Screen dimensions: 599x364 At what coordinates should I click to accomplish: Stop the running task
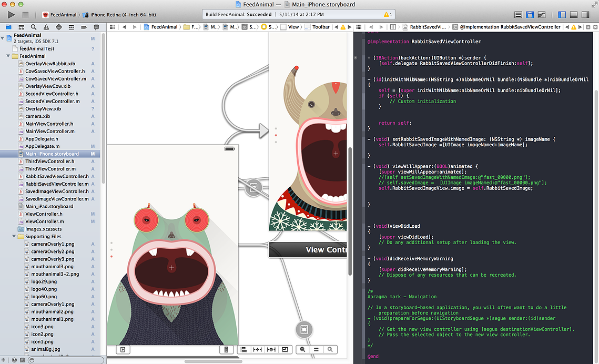(25, 15)
